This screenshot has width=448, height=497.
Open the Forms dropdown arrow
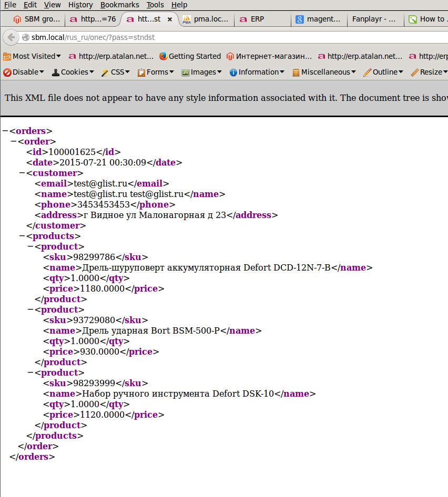[x=171, y=72]
